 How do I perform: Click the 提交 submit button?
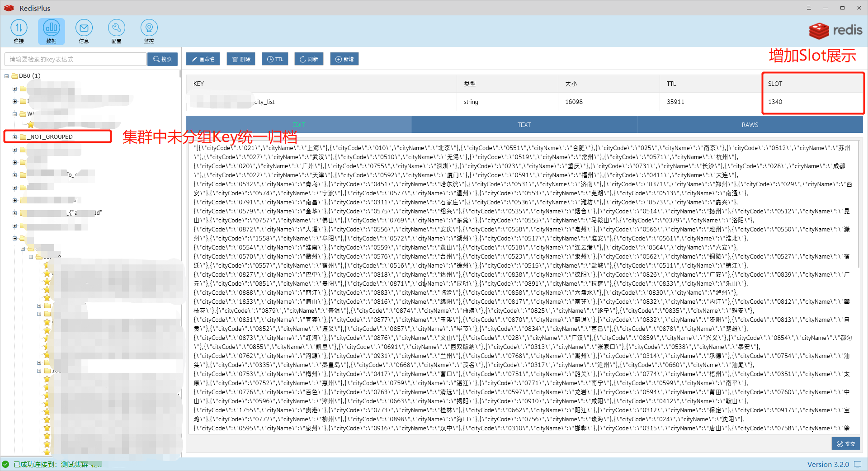pos(846,443)
